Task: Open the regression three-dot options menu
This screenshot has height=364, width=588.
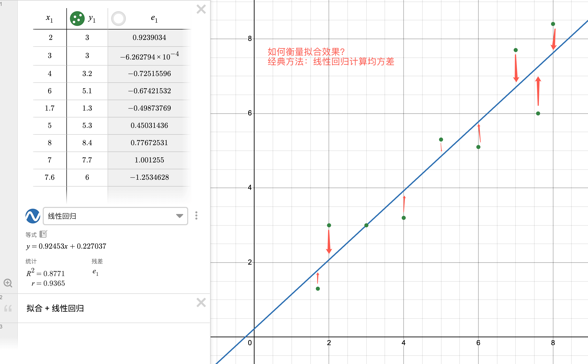Action: 196,216
